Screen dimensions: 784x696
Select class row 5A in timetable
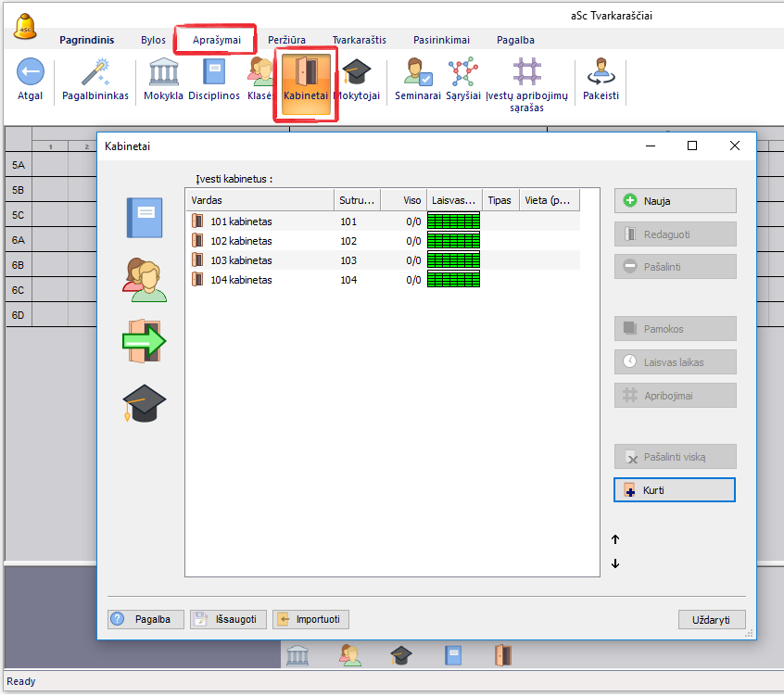tap(19, 164)
